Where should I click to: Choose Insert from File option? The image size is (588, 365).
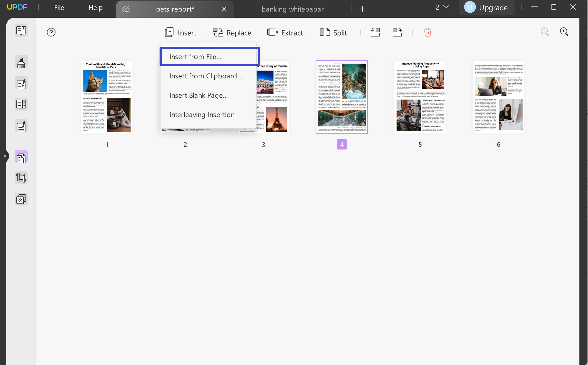click(195, 57)
